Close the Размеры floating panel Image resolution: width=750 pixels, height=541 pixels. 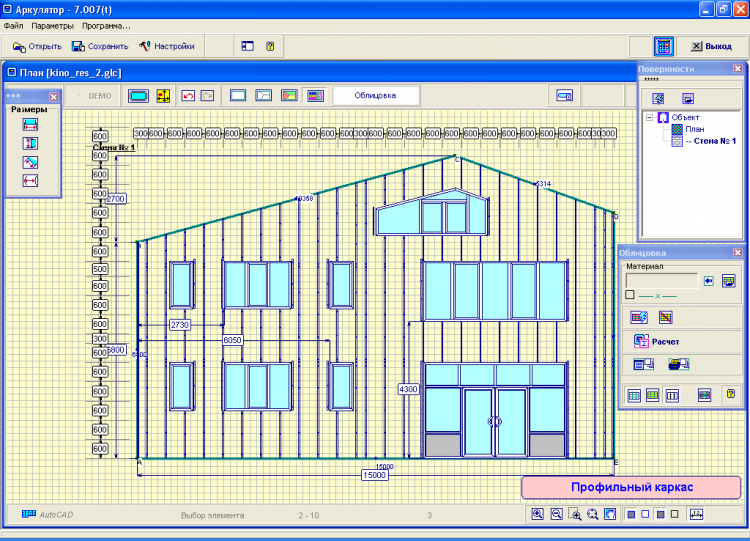pos(54,97)
